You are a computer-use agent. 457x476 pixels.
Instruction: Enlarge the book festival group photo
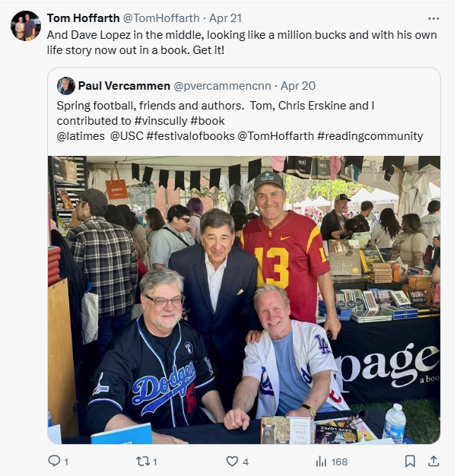[x=244, y=300]
